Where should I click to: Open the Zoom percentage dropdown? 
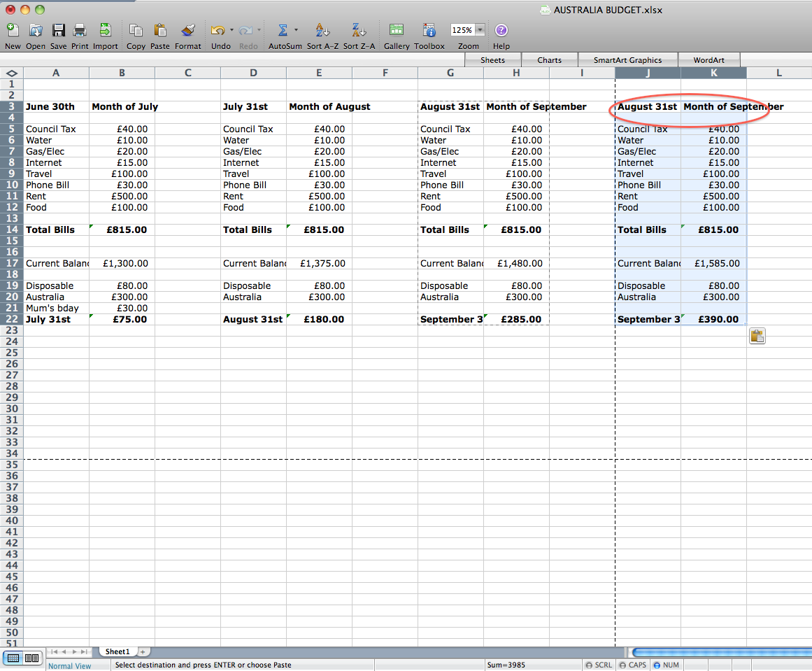[x=480, y=30]
